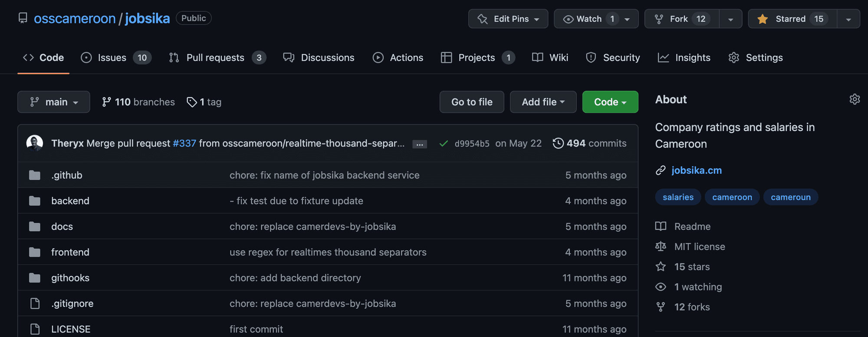Expand the Fork options caret
This screenshot has width=868, height=337.
[x=731, y=19]
